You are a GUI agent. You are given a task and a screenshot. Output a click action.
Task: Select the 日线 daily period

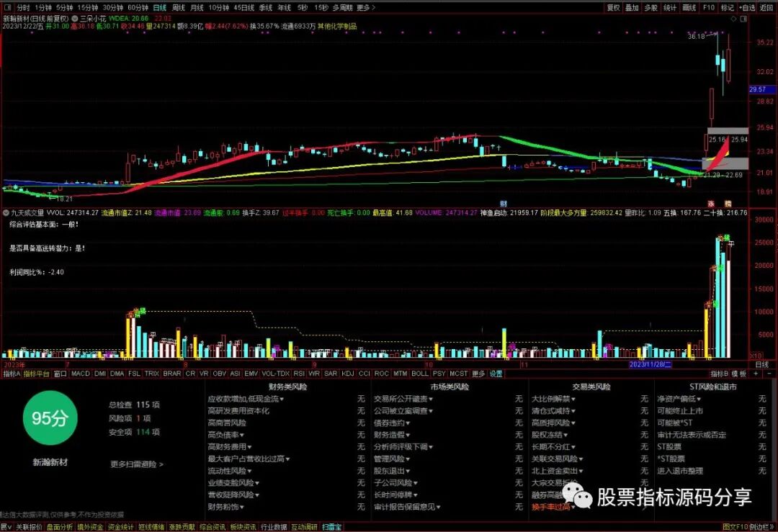click(160, 7)
